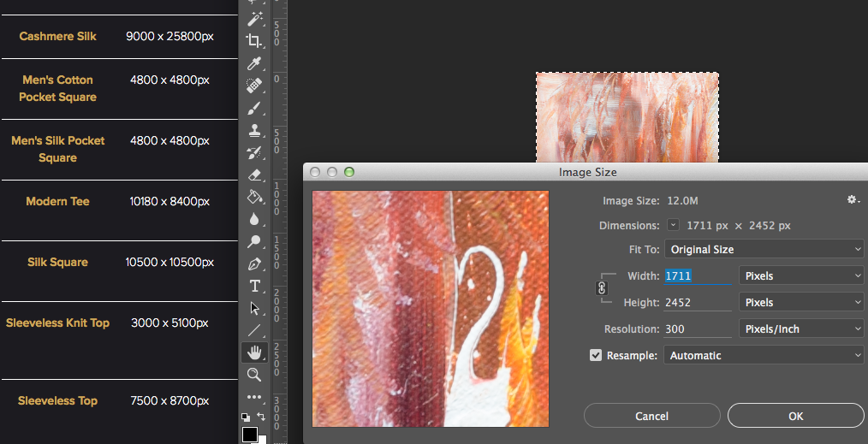The width and height of the screenshot is (868, 444).
Task: Activate the Clone Stamp tool
Action: click(254, 131)
